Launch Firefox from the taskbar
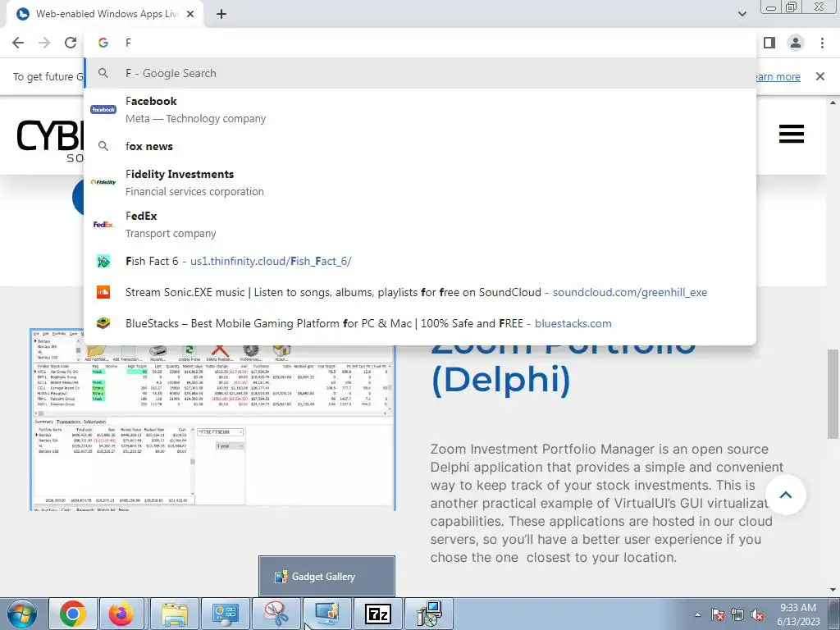840x630 pixels. 122,614
